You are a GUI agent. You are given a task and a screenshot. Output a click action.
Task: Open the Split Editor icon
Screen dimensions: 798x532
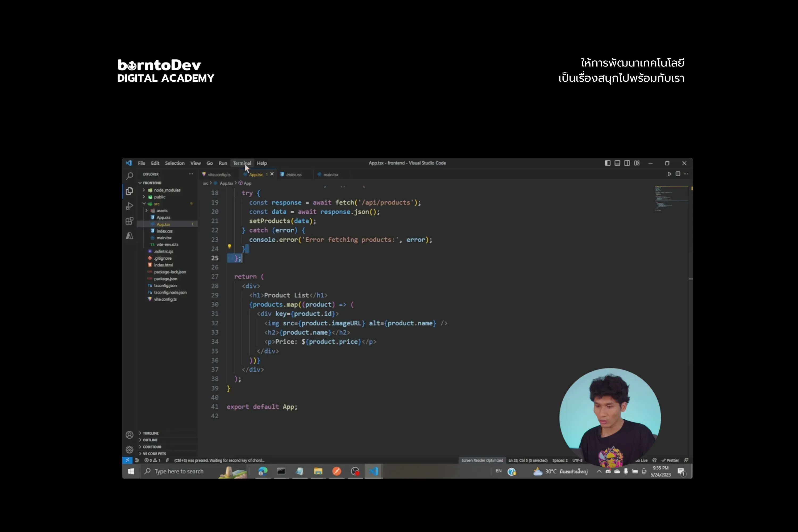tap(678, 174)
